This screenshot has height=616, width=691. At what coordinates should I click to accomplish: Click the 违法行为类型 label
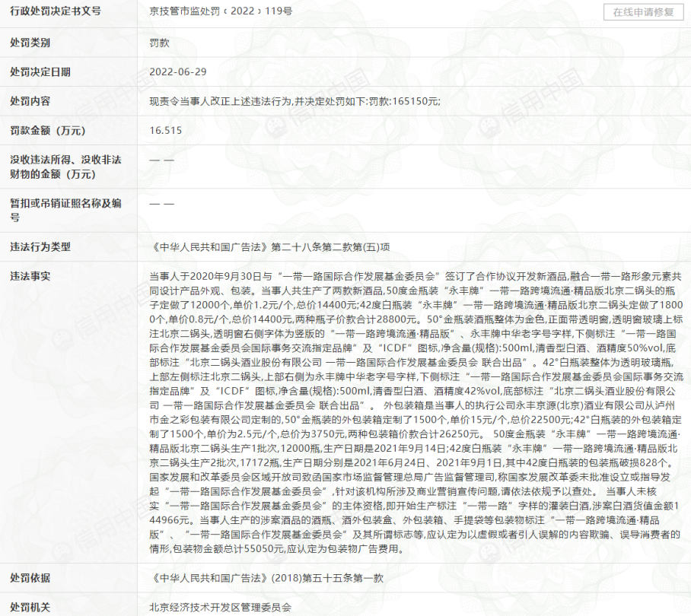pyautogui.click(x=40, y=246)
